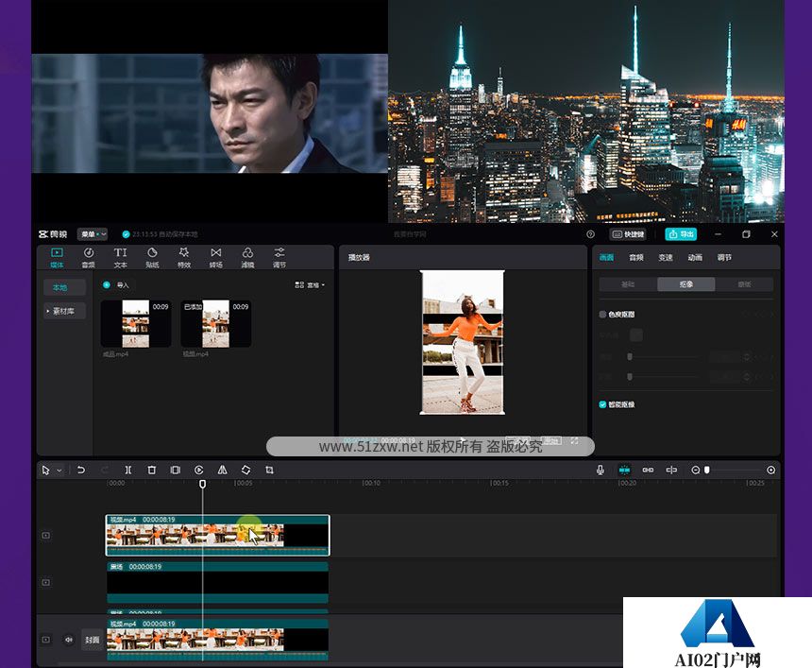Click the undo icon
This screenshot has width=812, height=668.
pos(81,470)
